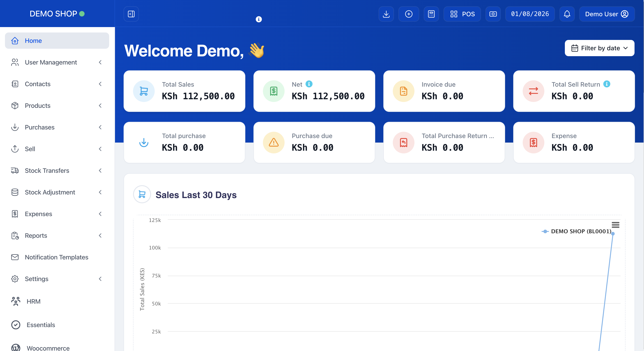Image resolution: width=644 pixels, height=351 pixels.
Task: Click Total Sell Return info icon
Action: tap(607, 84)
